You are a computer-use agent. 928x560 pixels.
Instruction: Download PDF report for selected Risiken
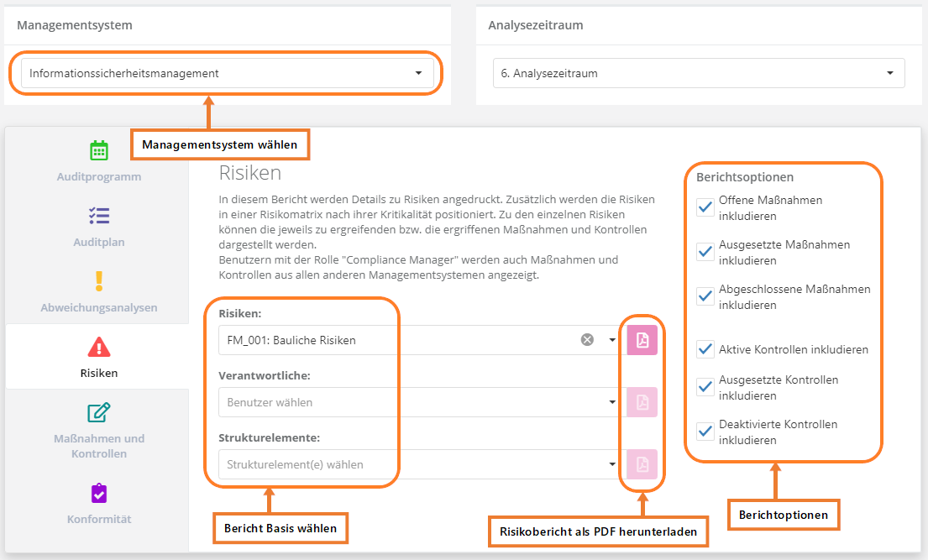642,340
